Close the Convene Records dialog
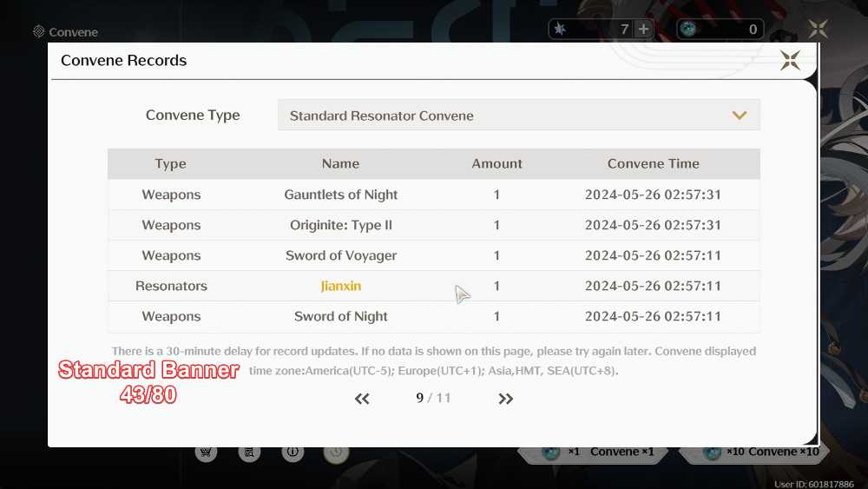Viewport: 868px width, 489px height. [x=790, y=60]
